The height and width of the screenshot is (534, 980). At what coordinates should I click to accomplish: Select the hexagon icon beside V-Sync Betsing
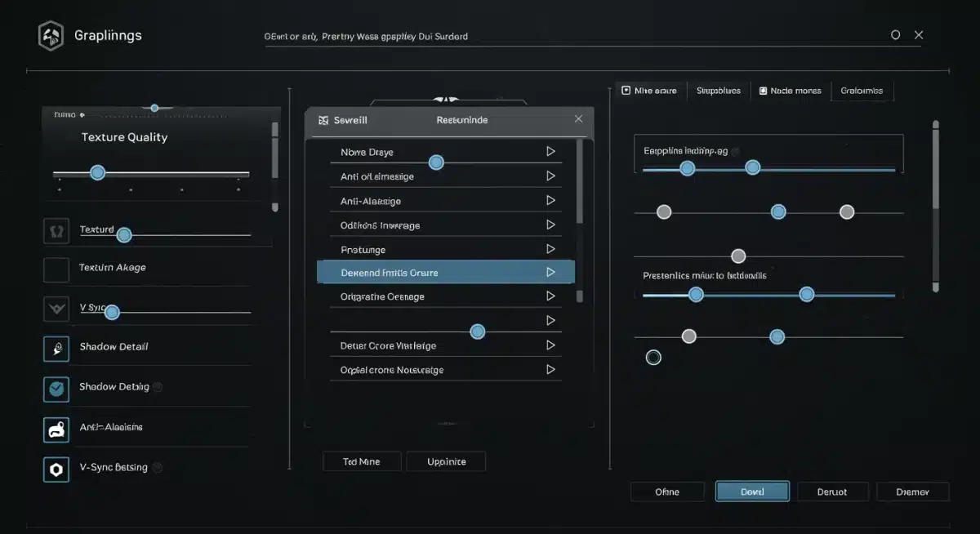coord(56,469)
